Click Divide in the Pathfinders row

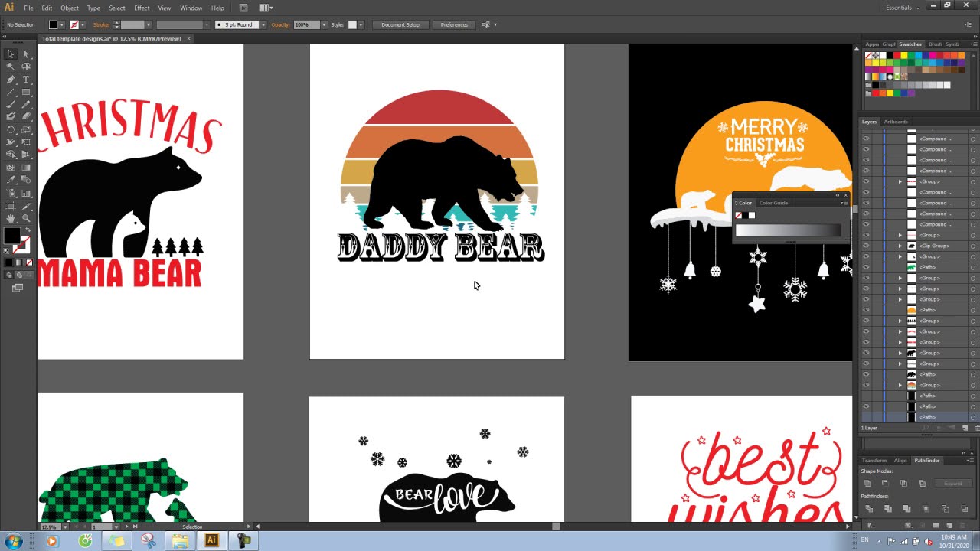pos(869,509)
